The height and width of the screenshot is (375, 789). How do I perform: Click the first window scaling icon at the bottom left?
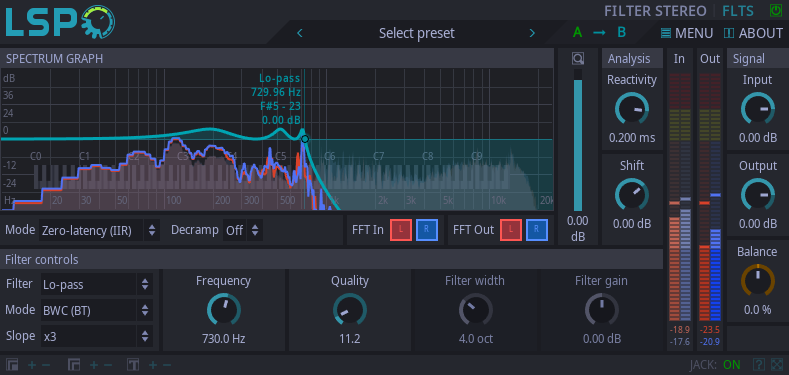tap(12, 364)
